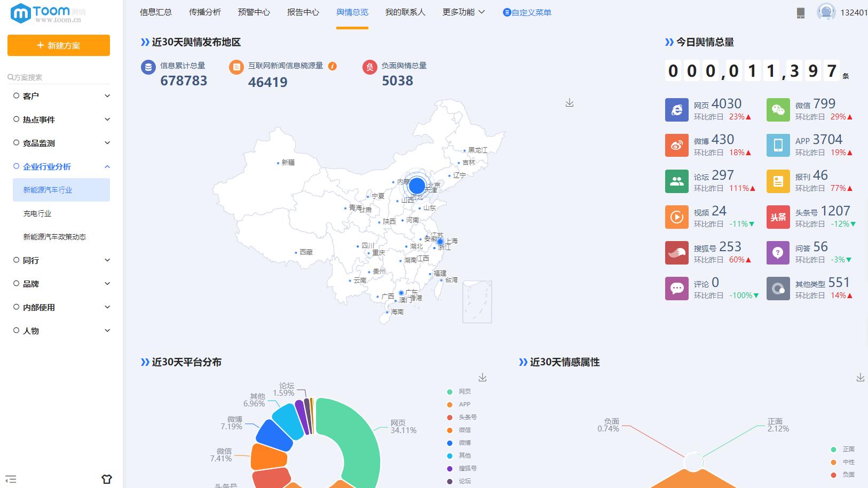Select the 头条号 channel icon
Screen dimensions: 868x488
[778, 217]
